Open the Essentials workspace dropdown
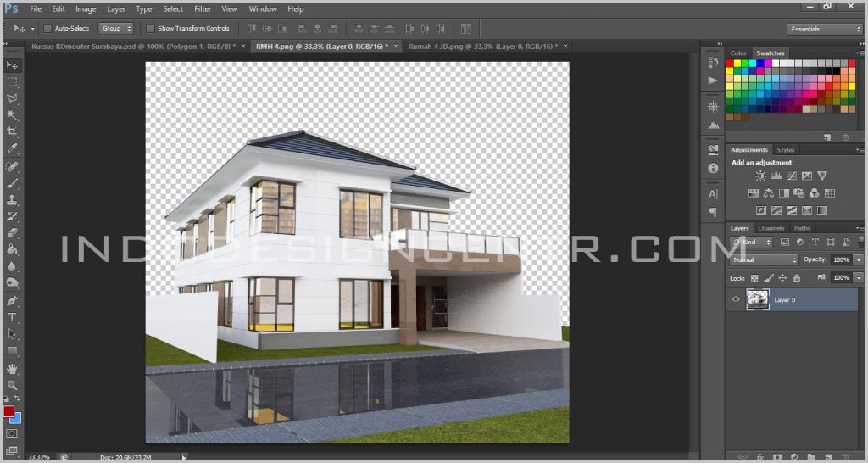This screenshot has height=463, width=868. 824,29
